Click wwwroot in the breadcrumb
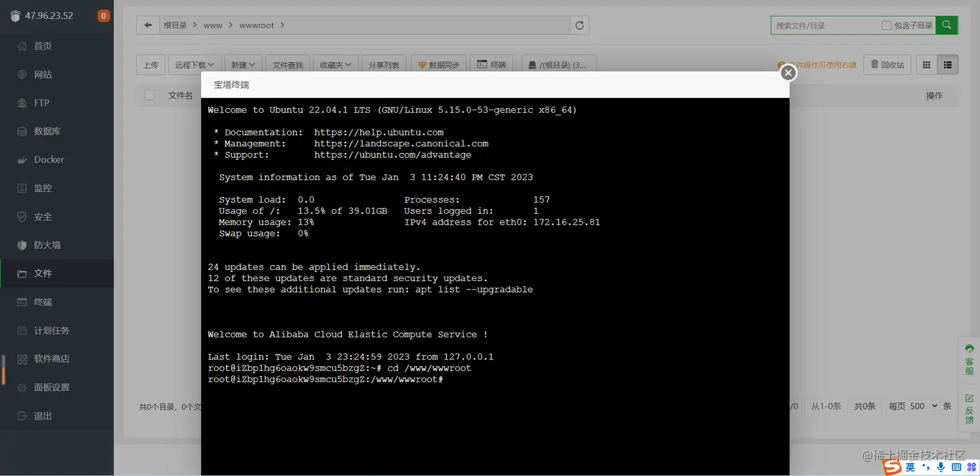Viewport: 980px width, 476px height. click(x=257, y=25)
